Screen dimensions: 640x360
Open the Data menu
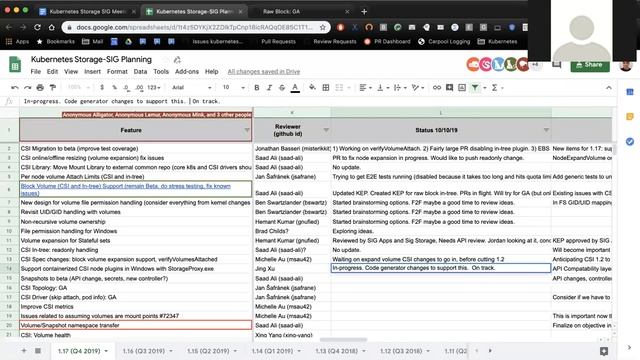click(140, 71)
